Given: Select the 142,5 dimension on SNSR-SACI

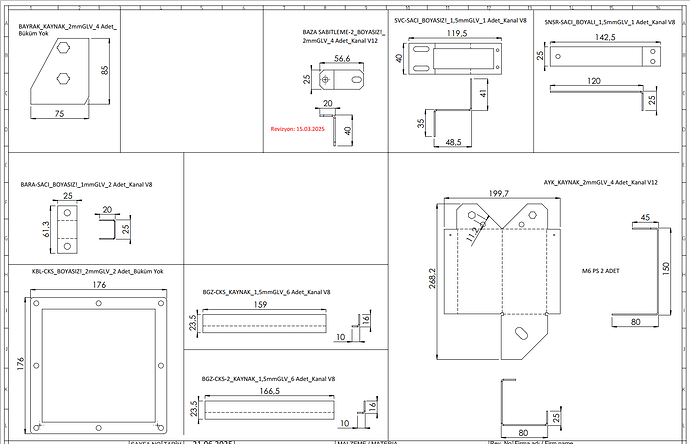Looking at the screenshot, I should [x=604, y=37].
